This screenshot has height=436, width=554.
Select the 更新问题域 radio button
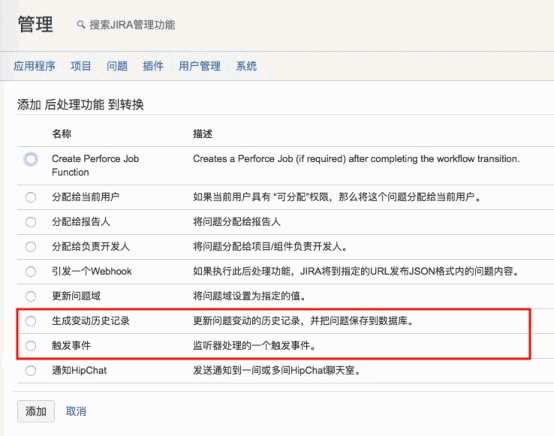(x=31, y=296)
